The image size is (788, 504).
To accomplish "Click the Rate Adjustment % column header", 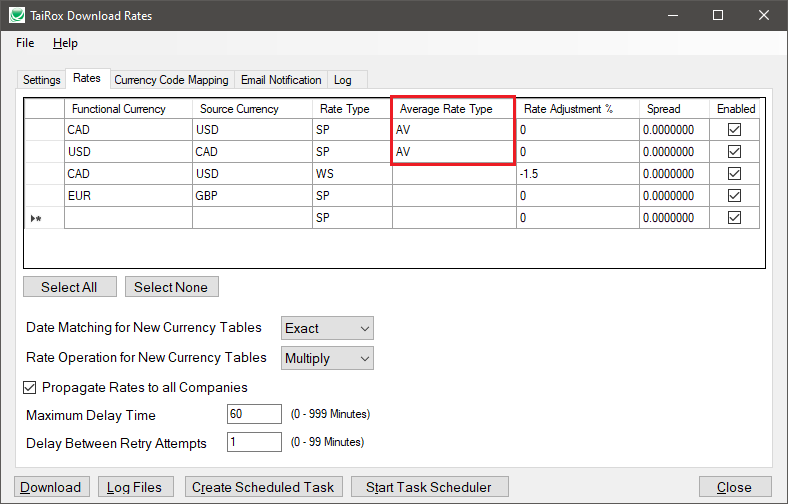I will tap(578, 109).
